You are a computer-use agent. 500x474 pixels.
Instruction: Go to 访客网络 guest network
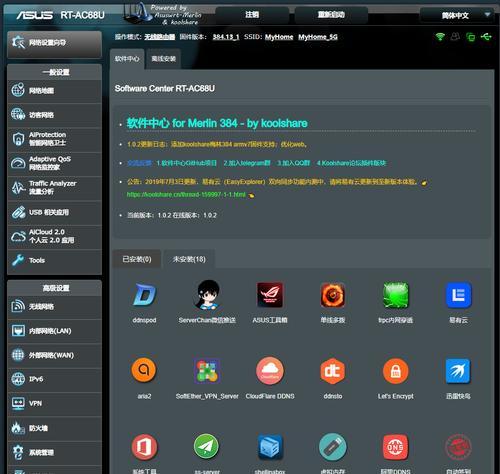[x=54, y=115]
